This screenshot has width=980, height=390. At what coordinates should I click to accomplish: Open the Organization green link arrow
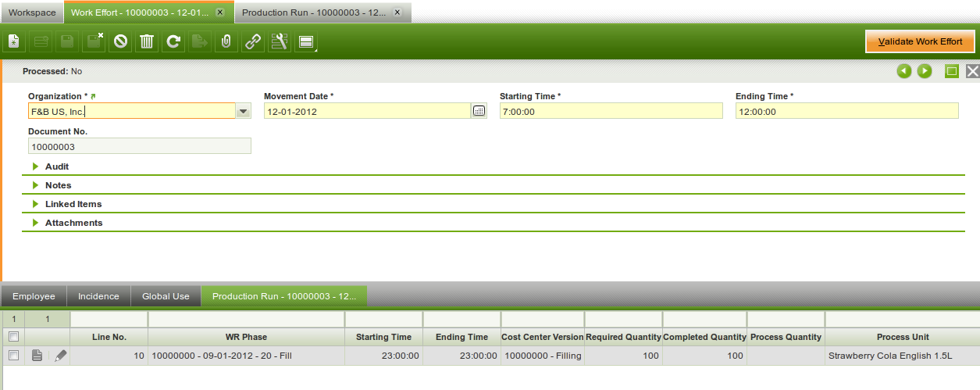(x=94, y=96)
